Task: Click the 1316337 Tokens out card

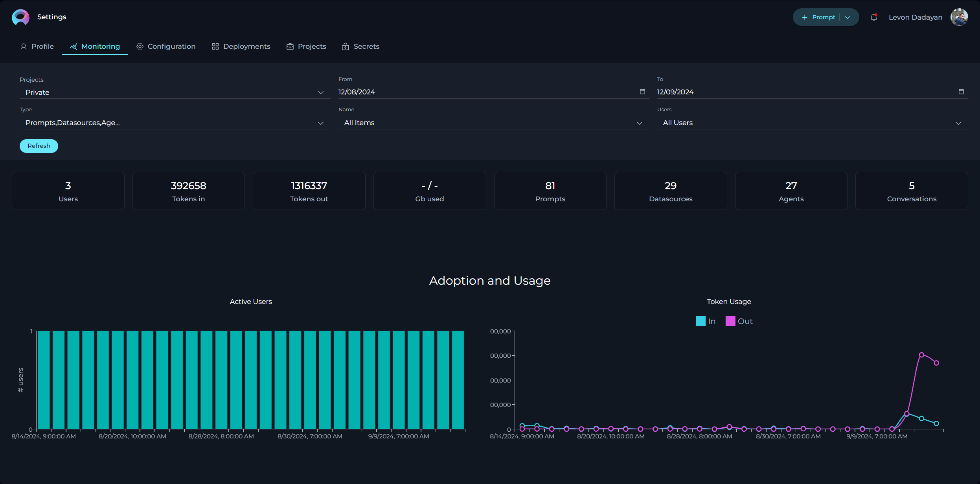Action: coord(309,191)
